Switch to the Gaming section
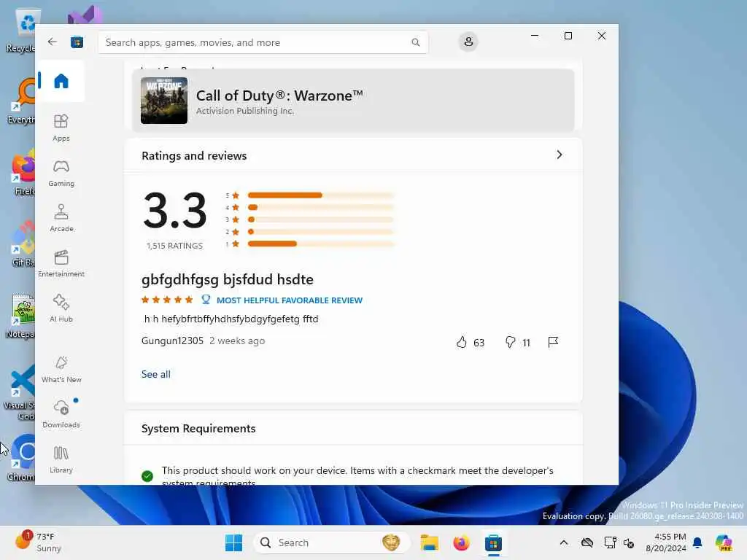This screenshot has height=560, width=747. [61, 173]
